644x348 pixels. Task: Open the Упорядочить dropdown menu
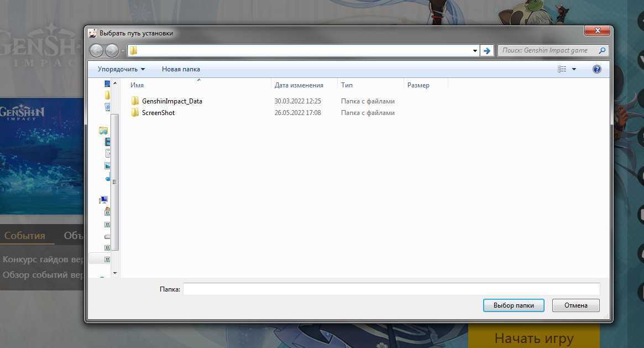tap(121, 69)
